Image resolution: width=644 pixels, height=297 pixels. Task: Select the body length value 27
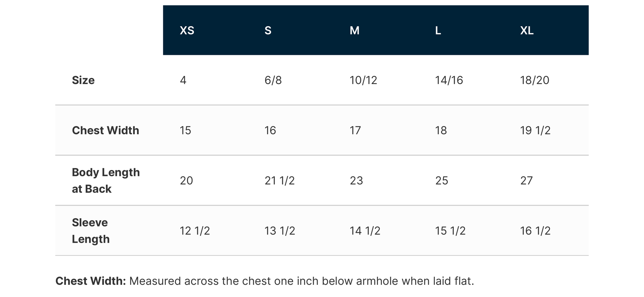pyautogui.click(x=527, y=181)
